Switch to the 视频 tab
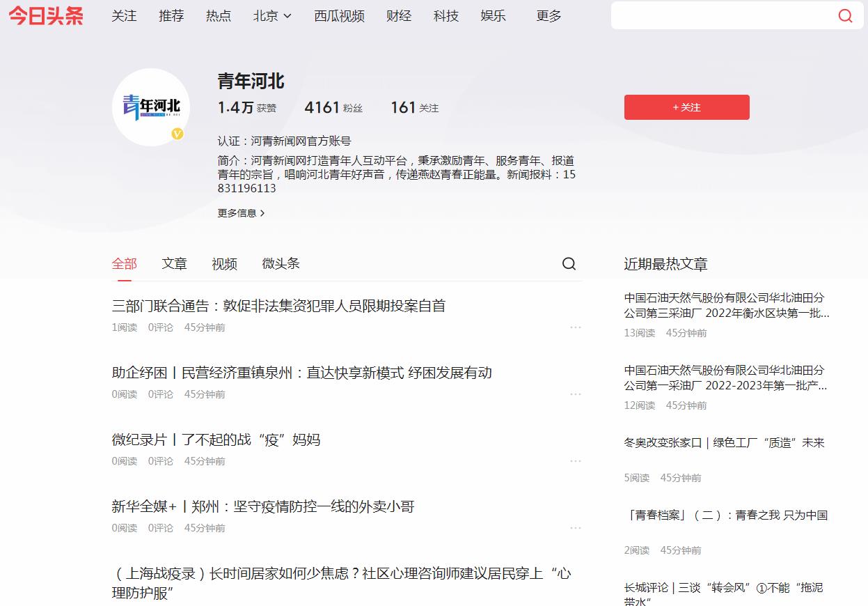The width and height of the screenshot is (868, 606). point(225,263)
